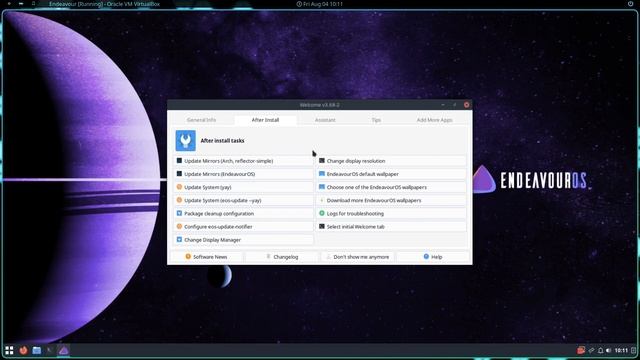The image size is (640, 360).
Task: Select the purple EndeavourOS Welcome taskbar icon
Action: coord(63,350)
